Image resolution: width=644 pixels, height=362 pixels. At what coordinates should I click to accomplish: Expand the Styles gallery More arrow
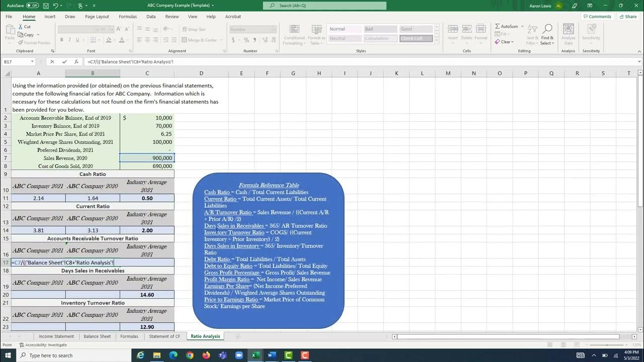pyautogui.click(x=437, y=42)
